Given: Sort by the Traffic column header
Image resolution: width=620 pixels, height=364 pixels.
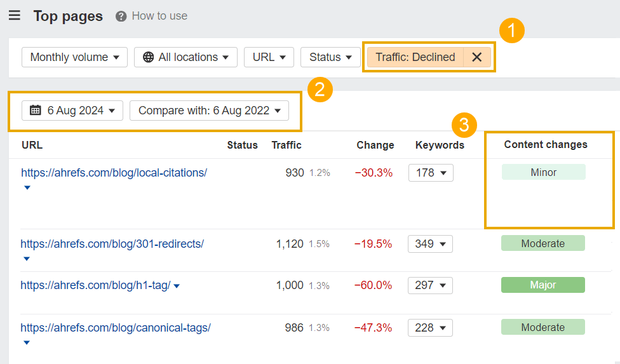Looking at the screenshot, I should [x=286, y=145].
